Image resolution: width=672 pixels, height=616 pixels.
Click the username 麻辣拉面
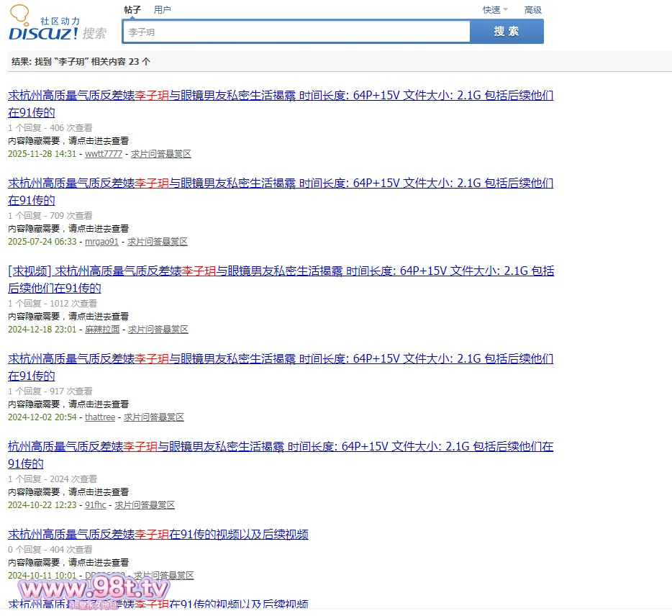[x=102, y=330]
